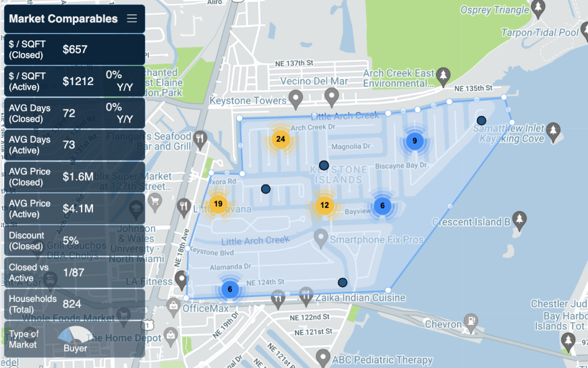588x368 pixels.
Task: Click the Zaika Indian Cuisine restaurant pin
Action: tap(307, 296)
